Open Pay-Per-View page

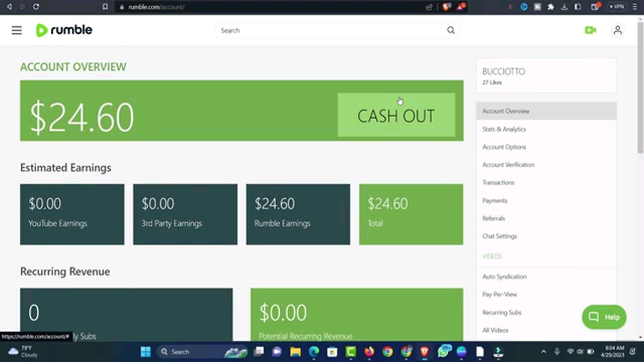(500, 295)
